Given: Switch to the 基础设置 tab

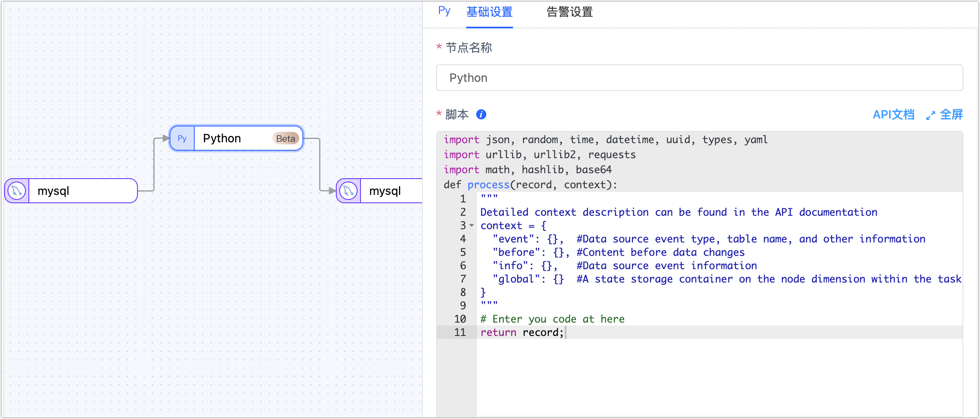Looking at the screenshot, I should [490, 12].
